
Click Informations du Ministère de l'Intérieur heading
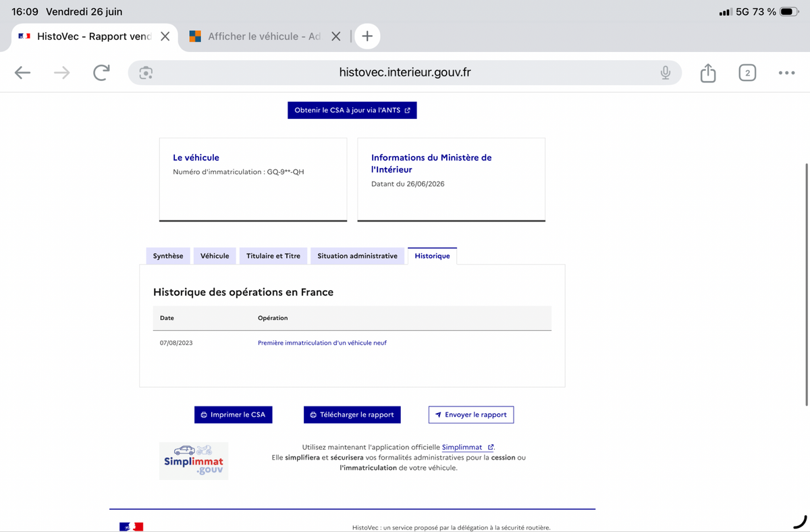click(431, 163)
